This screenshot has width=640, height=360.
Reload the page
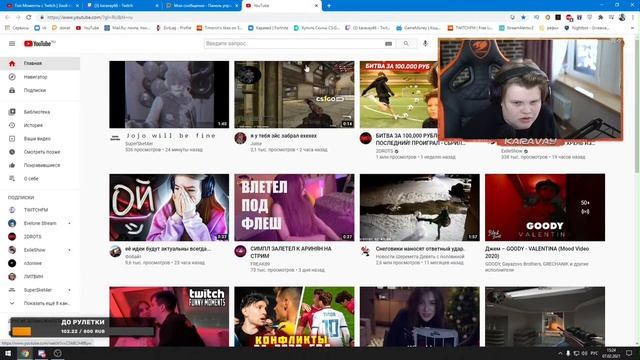(x=29, y=18)
